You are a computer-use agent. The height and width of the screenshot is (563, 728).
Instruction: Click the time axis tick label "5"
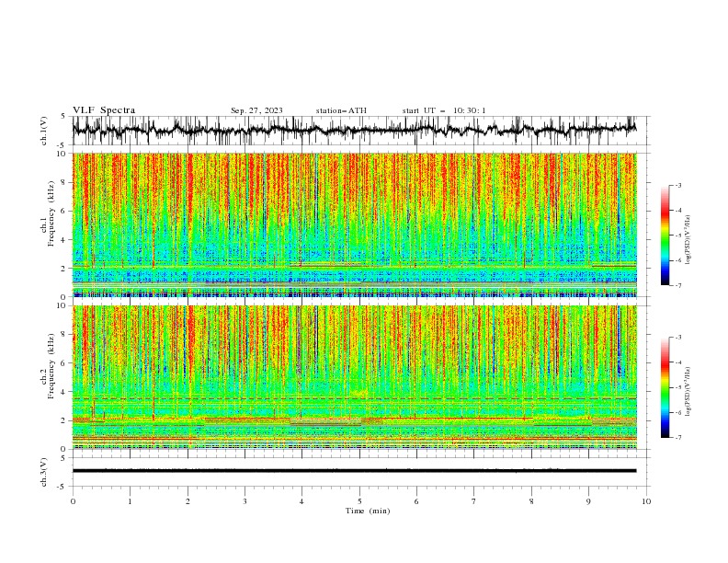359,501
